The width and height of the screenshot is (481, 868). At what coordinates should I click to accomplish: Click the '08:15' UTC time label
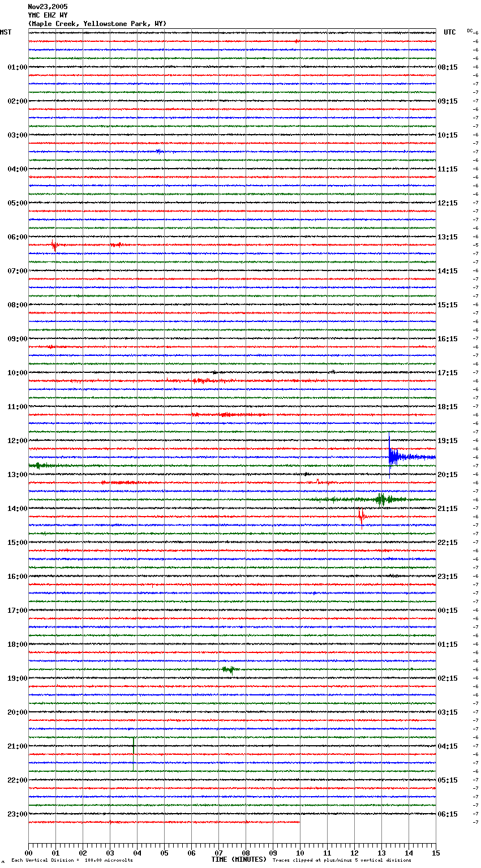coord(448,67)
